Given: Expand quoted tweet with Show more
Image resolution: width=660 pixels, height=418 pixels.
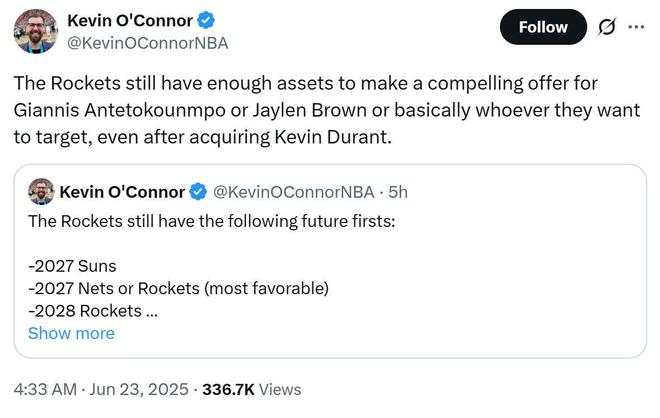Looking at the screenshot, I should 71,333.
